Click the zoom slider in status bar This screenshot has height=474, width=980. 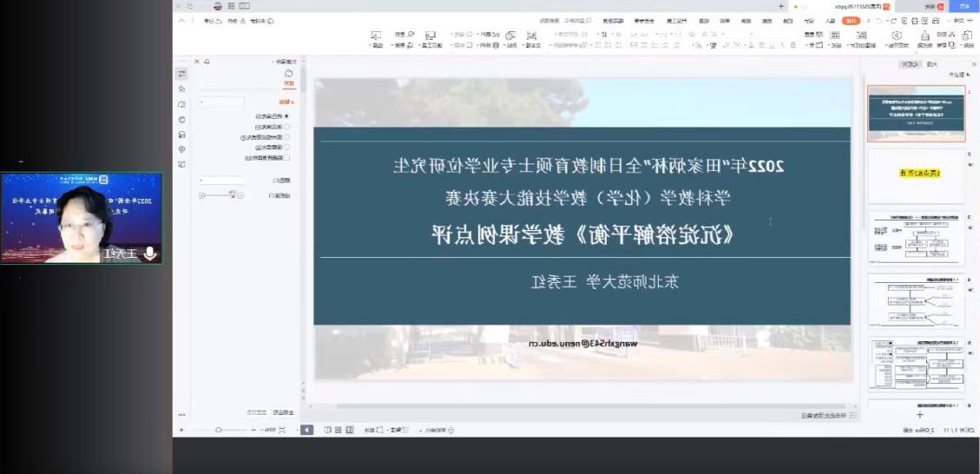pos(219,430)
